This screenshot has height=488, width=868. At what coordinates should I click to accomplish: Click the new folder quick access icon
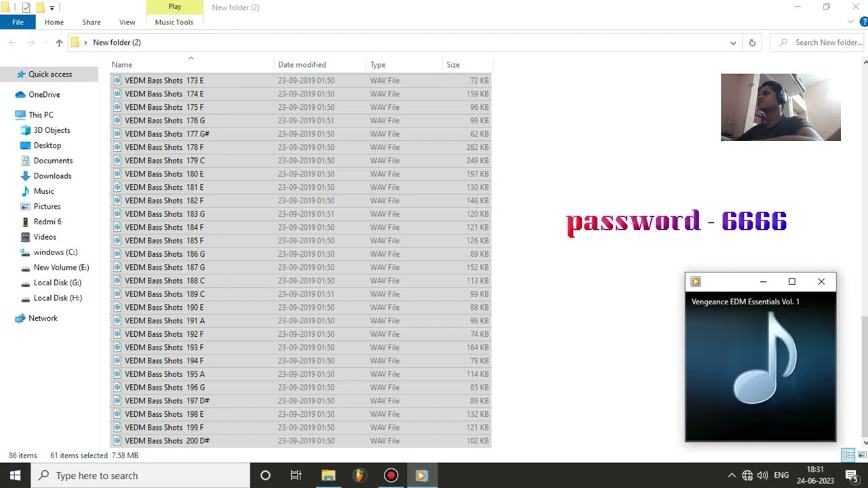pos(40,7)
